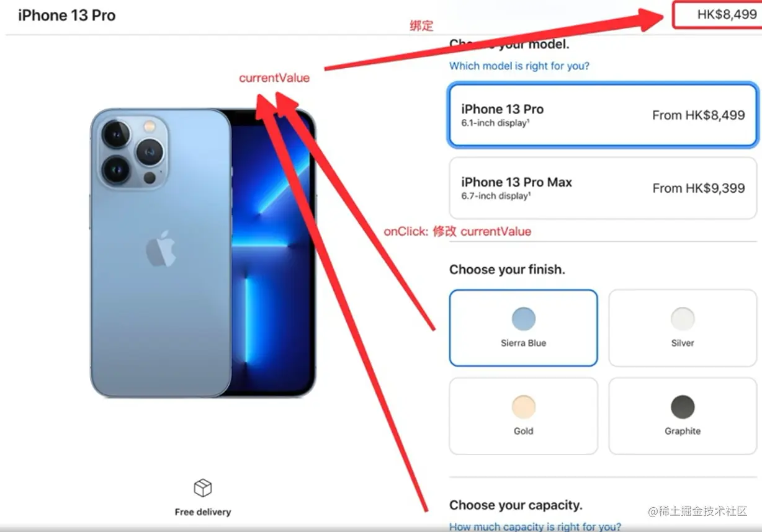Click the Graphite color circle
The width and height of the screenshot is (762, 532).
683,407
